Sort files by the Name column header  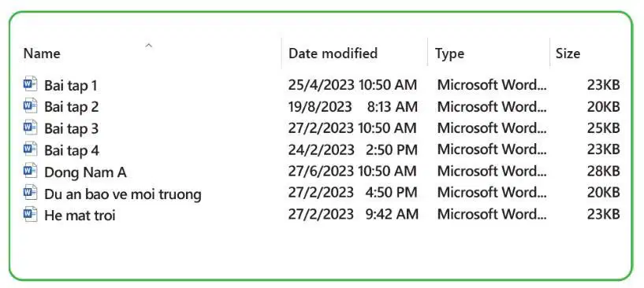(x=42, y=54)
